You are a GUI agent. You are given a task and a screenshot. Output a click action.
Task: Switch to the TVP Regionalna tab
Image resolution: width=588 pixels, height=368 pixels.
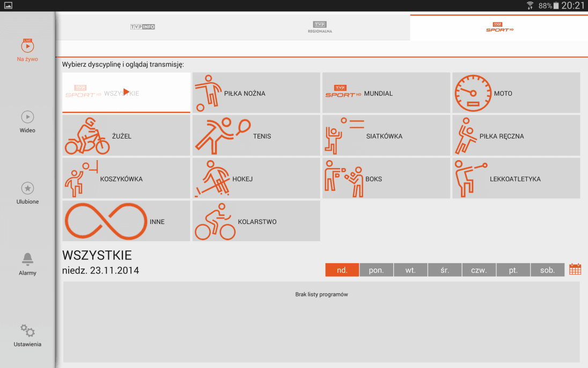(320, 27)
